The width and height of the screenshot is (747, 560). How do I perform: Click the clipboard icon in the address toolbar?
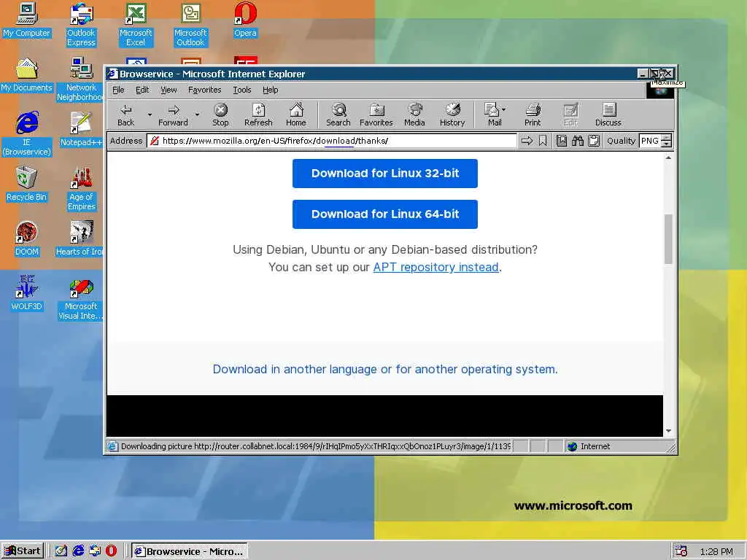594,141
